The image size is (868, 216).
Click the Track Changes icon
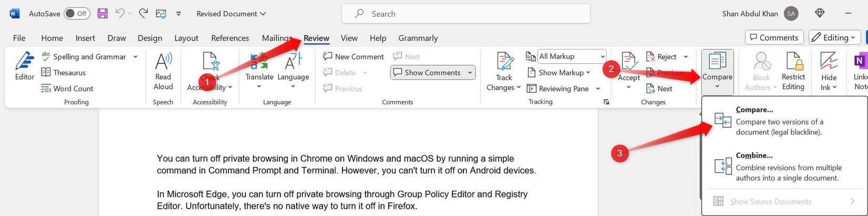point(504,62)
